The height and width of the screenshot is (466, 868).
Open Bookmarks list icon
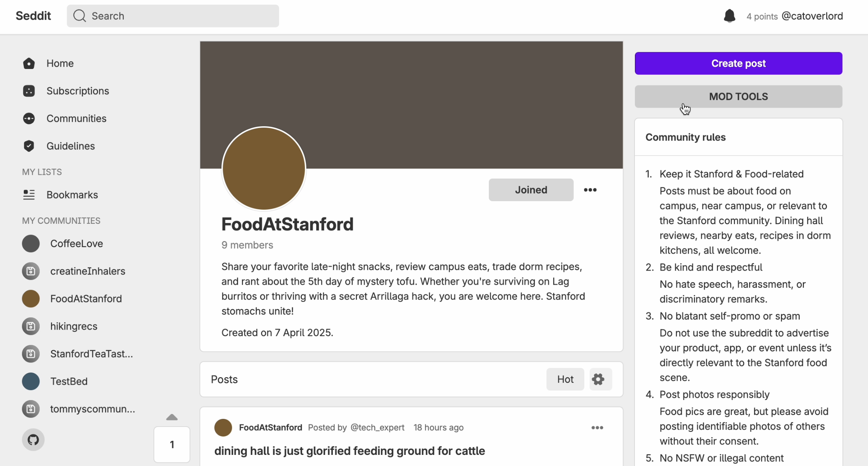29,195
